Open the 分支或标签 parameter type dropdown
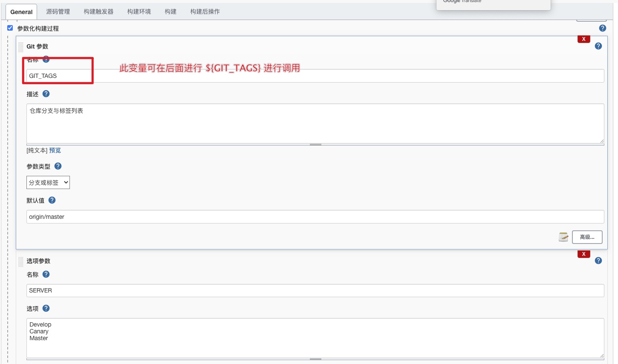618x364 pixels. click(x=48, y=183)
